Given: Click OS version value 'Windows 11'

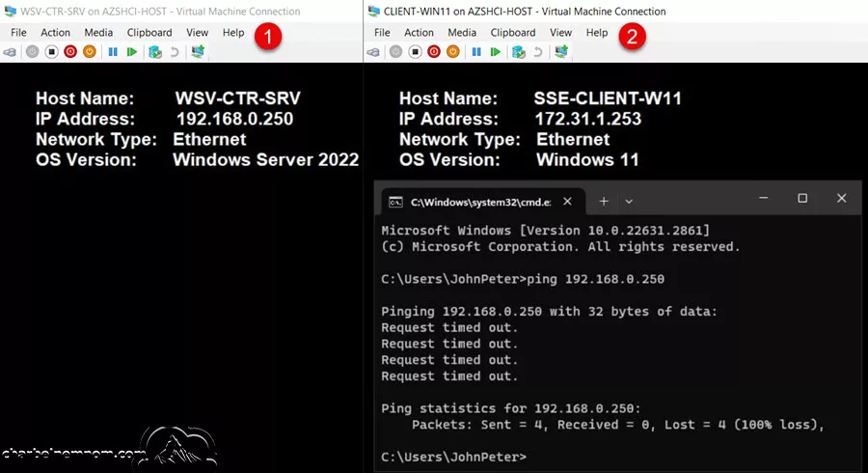Looking at the screenshot, I should click(587, 160).
